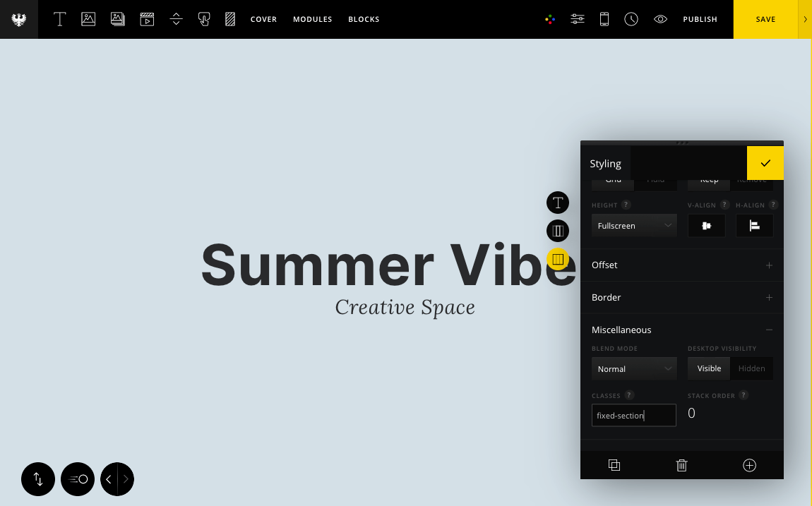
Task: Click the trash icon to delete section
Action: 681,465
